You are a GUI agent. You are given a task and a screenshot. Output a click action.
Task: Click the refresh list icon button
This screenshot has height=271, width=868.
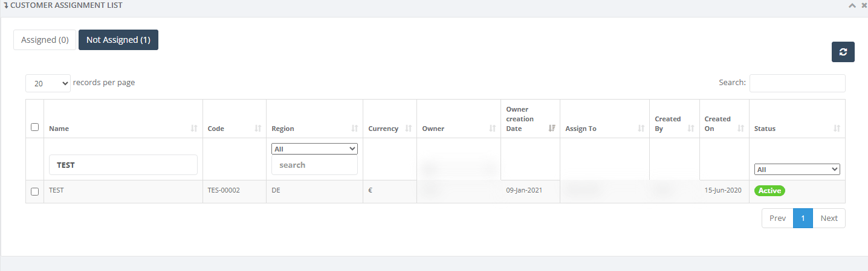click(x=843, y=52)
